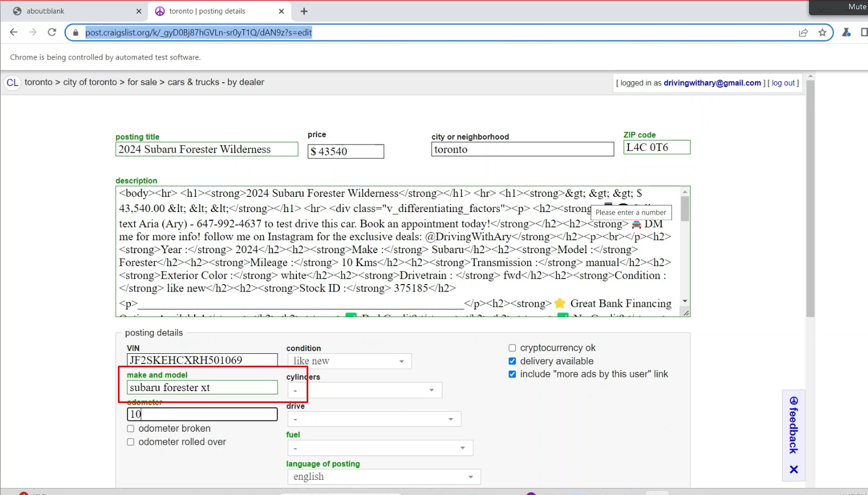Click the for sale breadcrumb
Screen dimensions: 868x495
tap(142, 82)
